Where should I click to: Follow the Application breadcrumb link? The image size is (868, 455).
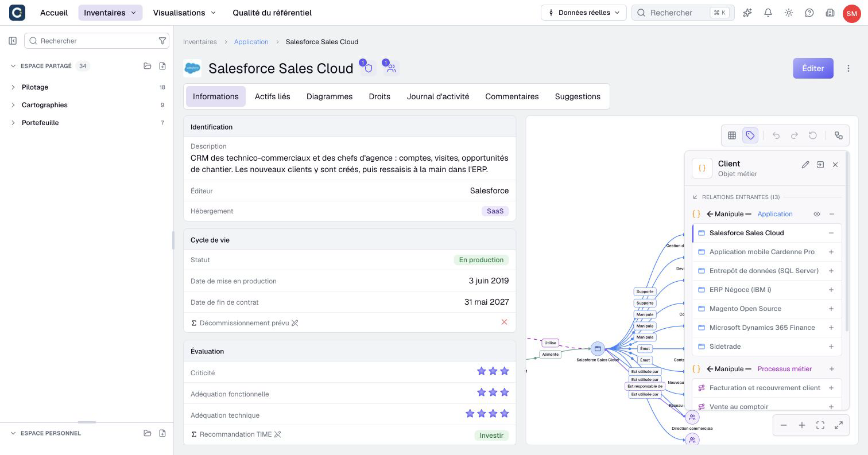251,42
